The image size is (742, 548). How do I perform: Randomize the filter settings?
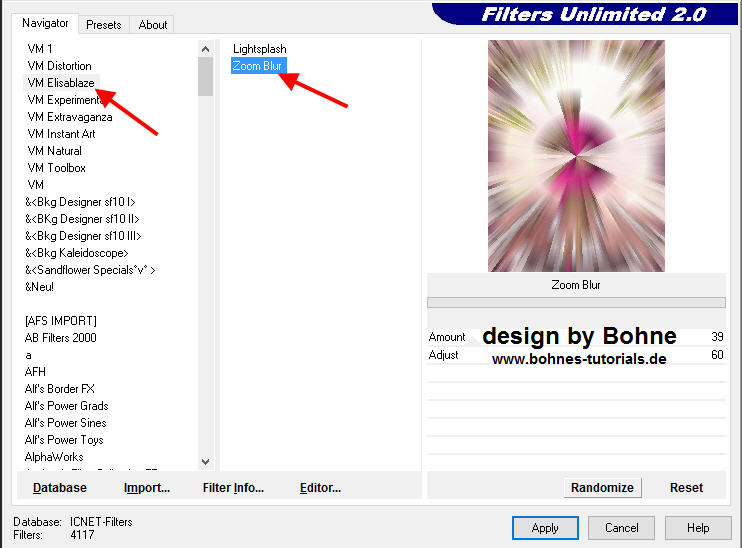[x=602, y=488]
